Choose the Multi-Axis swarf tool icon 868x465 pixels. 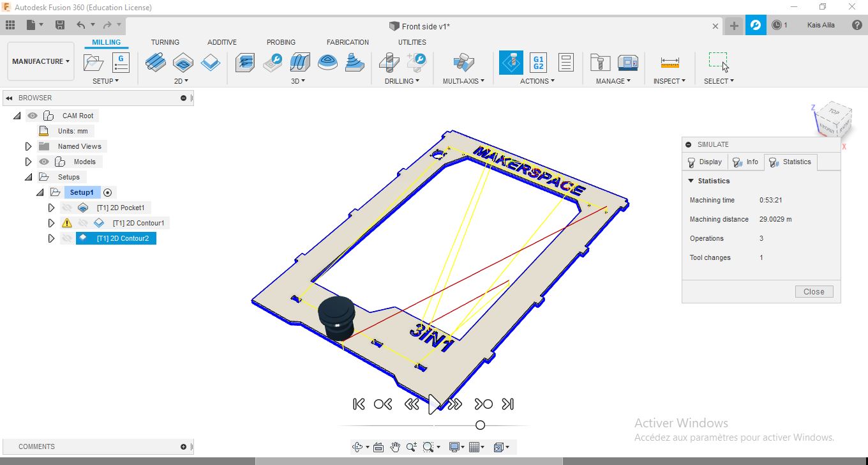(x=463, y=62)
